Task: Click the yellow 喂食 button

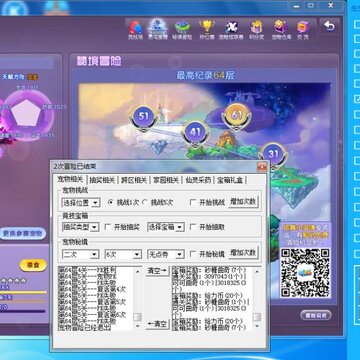Action: click(33, 265)
